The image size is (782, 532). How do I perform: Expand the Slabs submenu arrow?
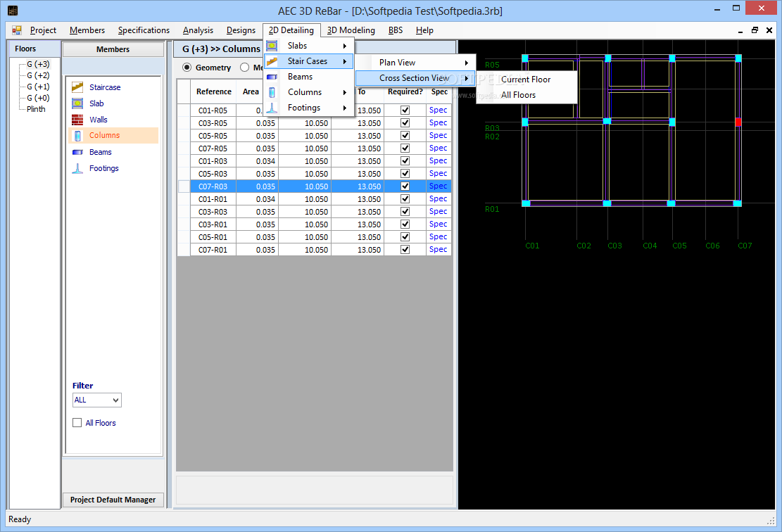345,46
